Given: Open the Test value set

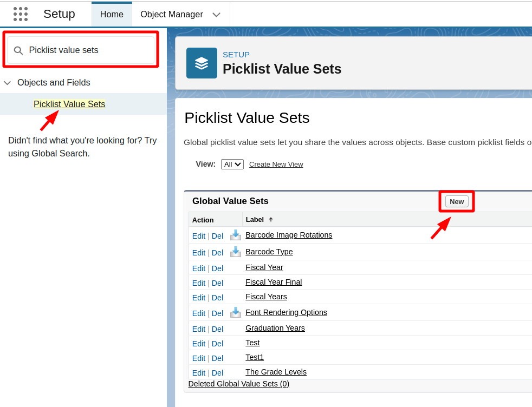Looking at the screenshot, I should pos(252,343).
